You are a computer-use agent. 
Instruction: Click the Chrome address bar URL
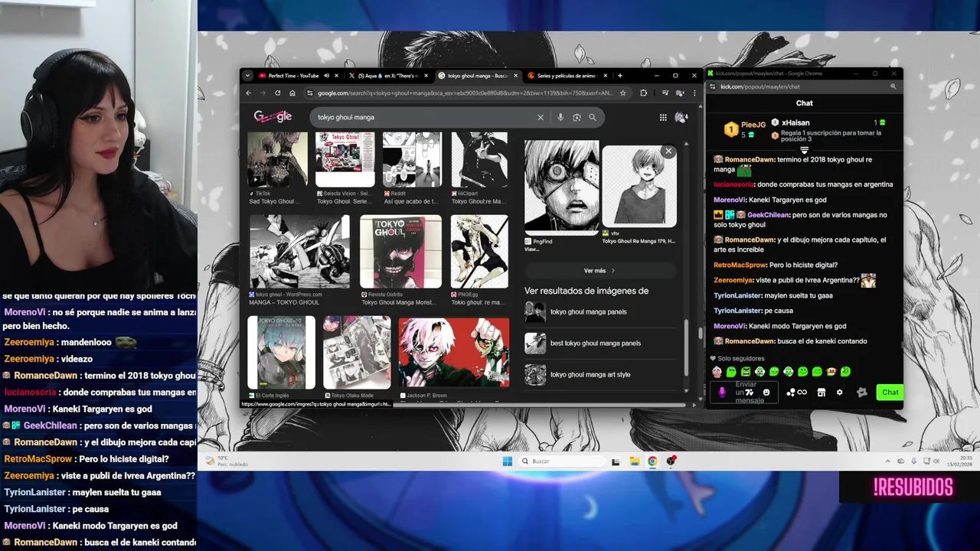pos(465,93)
